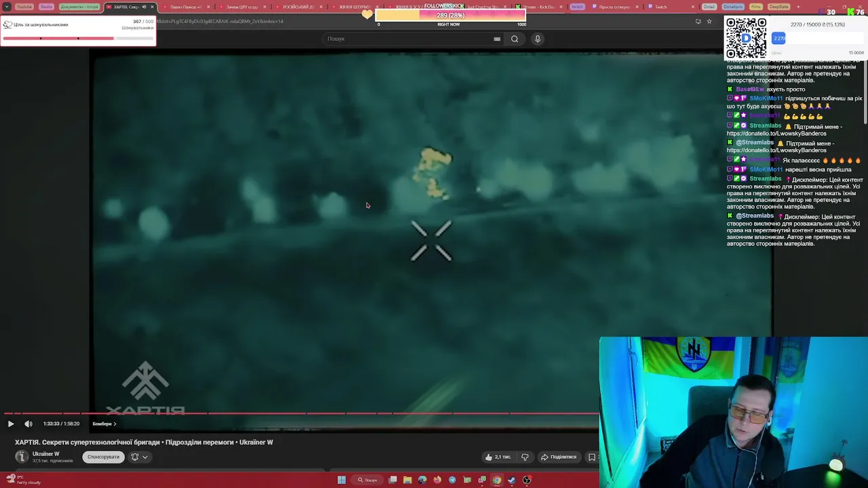Click the YouTube search field Пошук

(x=407, y=39)
